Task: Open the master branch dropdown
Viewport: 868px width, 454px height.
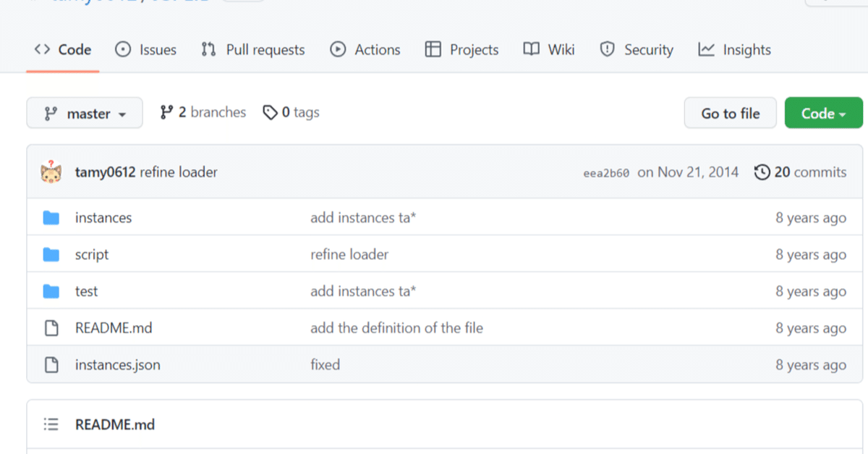Action: (x=85, y=114)
